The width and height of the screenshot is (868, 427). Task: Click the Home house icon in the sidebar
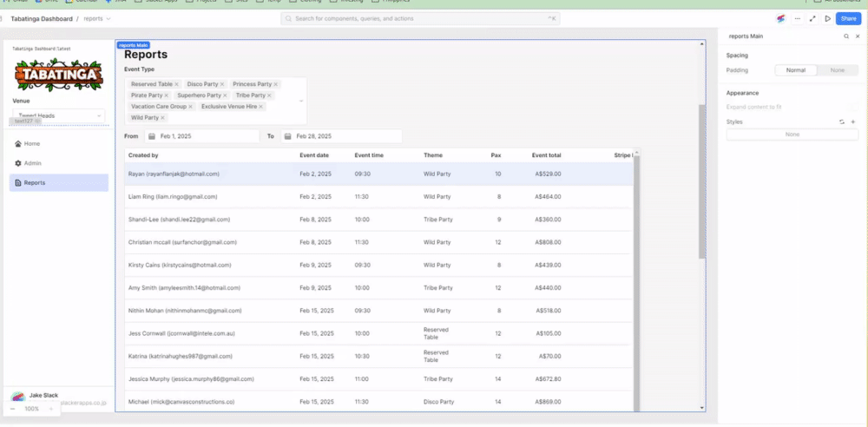(18, 144)
